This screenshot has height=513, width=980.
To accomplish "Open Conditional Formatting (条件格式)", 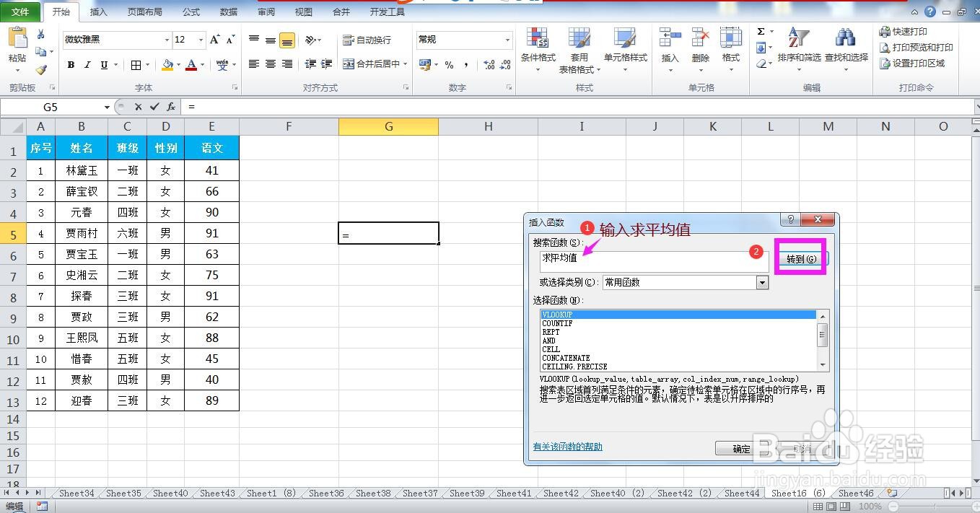I will pos(538,49).
